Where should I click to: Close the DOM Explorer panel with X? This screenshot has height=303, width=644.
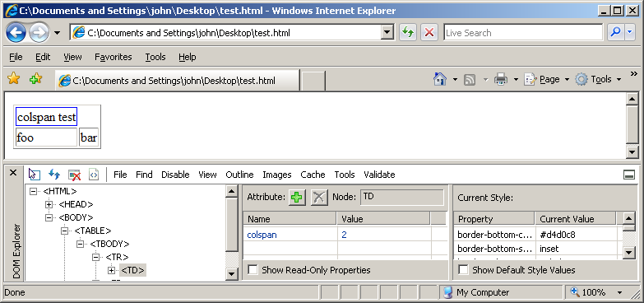[x=13, y=173]
